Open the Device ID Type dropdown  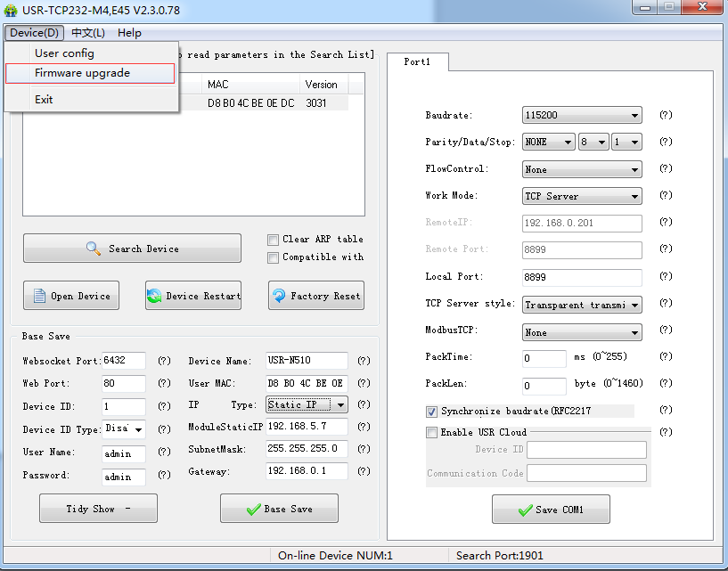[124, 428]
